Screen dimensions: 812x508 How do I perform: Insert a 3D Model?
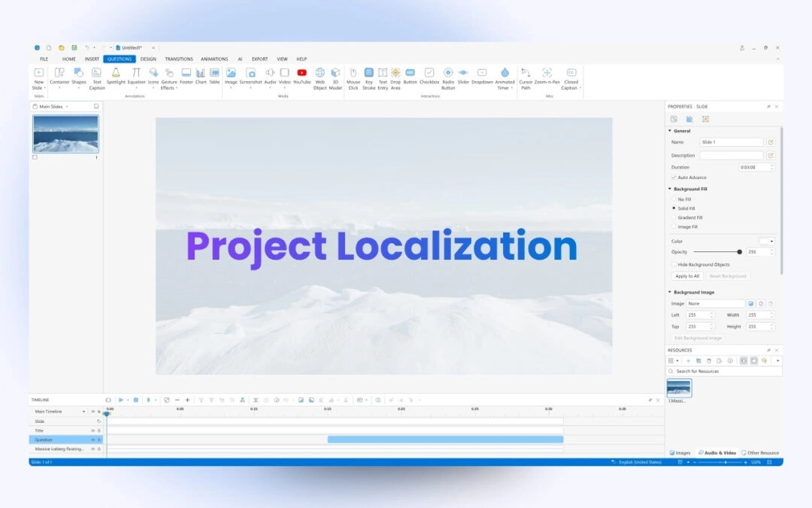point(335,79)
